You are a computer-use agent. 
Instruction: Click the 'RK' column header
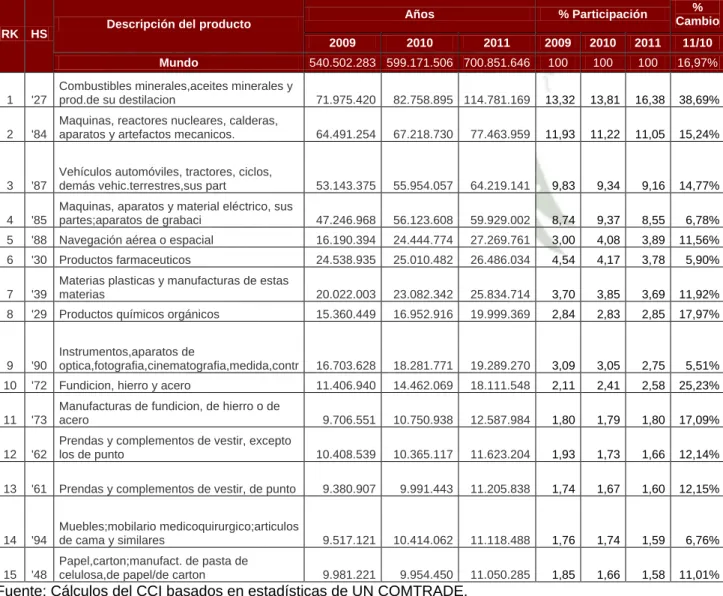click(x=10, y=34)
